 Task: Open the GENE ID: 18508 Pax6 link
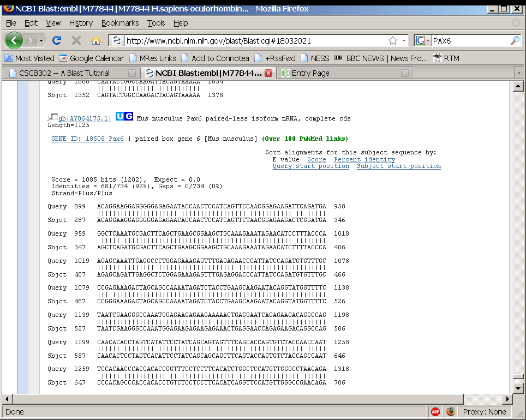click(x=87, y=139)
